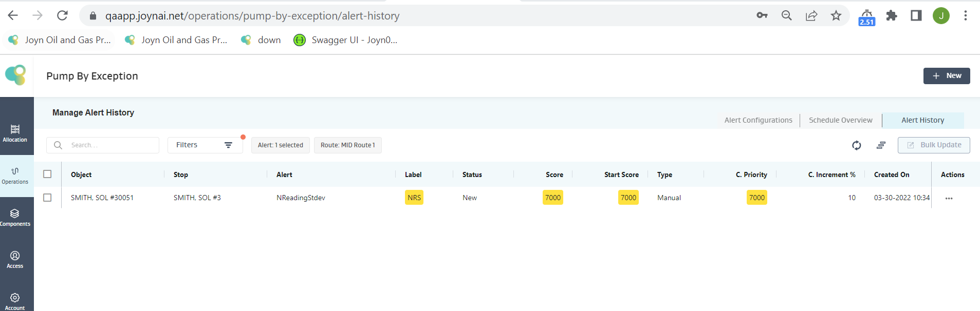Reload the page in the browser
Image resolution: width=980 pixels, height=311 pixels.
pos(62,15)
